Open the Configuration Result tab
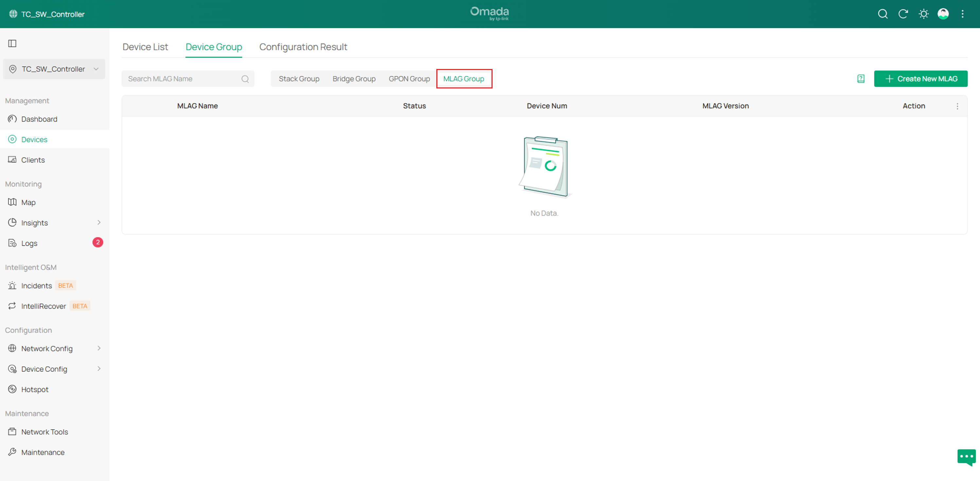The height and width of the screenshot is (481, 980). (x=303, y=47)
